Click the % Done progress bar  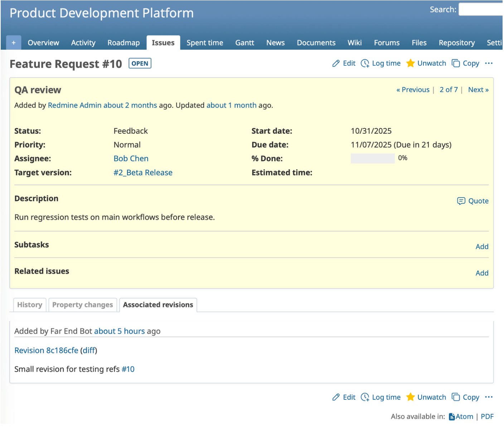click(373, 158)
